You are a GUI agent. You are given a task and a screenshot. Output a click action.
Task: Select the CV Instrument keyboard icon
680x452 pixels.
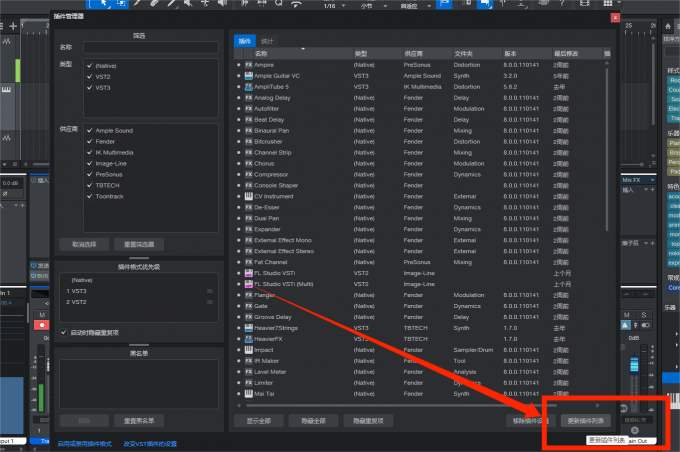pyautogui.click(x=249, y=197)
